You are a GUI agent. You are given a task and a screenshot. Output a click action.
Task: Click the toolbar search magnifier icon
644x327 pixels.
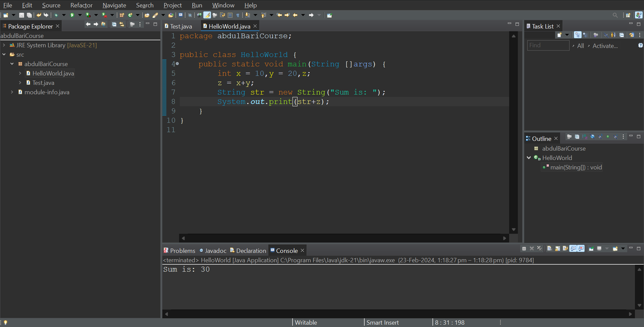615,15
